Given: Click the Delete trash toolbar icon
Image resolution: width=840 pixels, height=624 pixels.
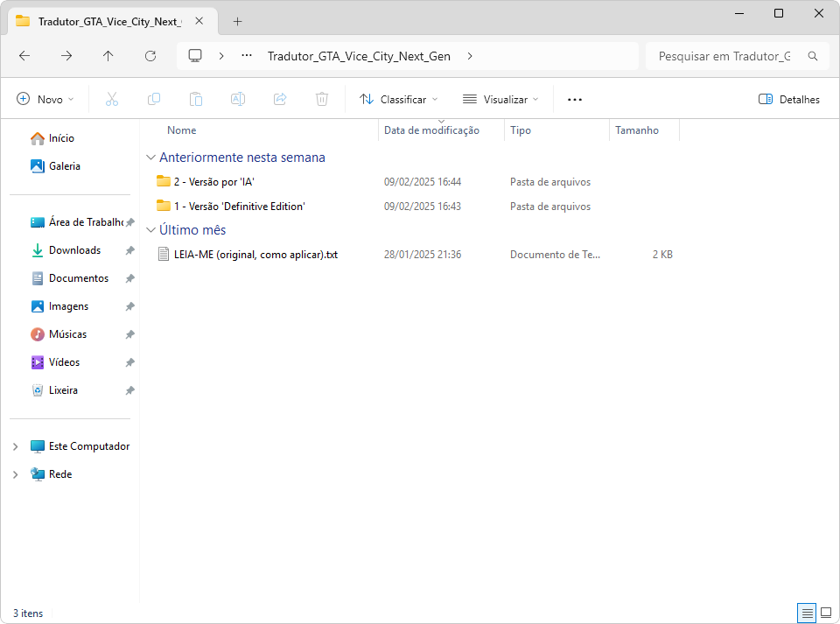Looking at the screenshot, I should click(x=322, y=99).
